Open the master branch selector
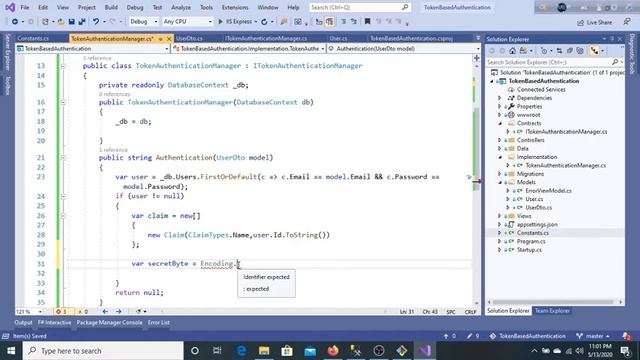The height and width of the screenshot is (360, 640). click(593, 336)
